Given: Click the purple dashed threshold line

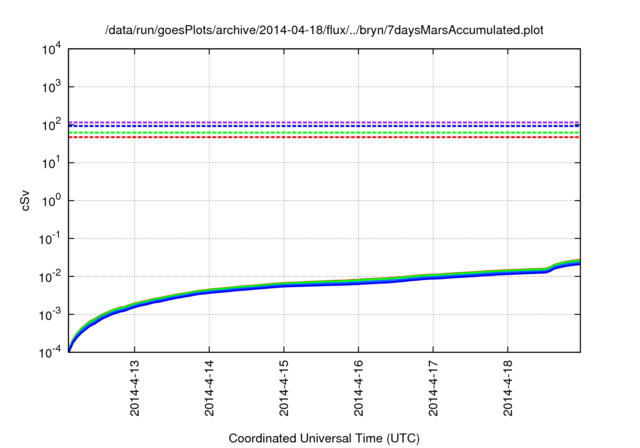Looking at the screenshot, I should click(x=324, y=122).
